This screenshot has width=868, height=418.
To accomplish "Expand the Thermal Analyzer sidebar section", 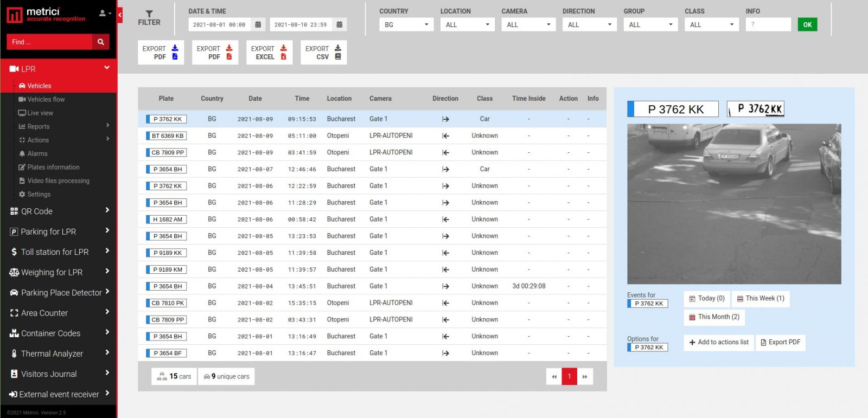I will (59, 353).
